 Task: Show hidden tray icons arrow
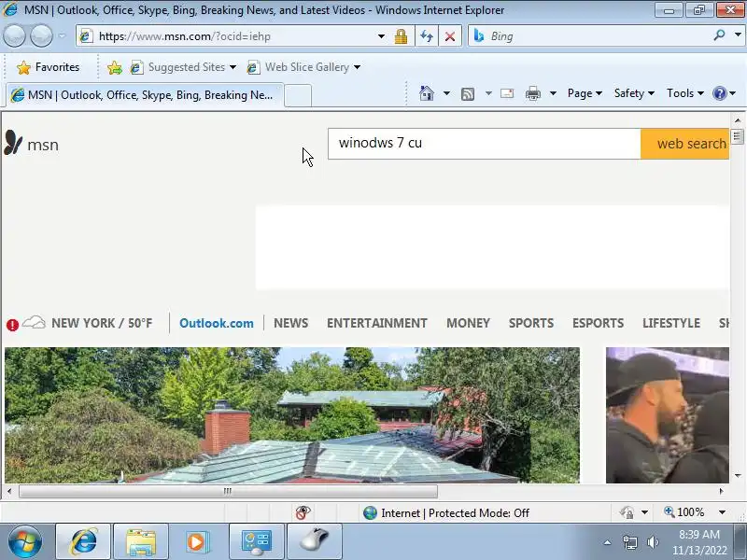(608, 542)
